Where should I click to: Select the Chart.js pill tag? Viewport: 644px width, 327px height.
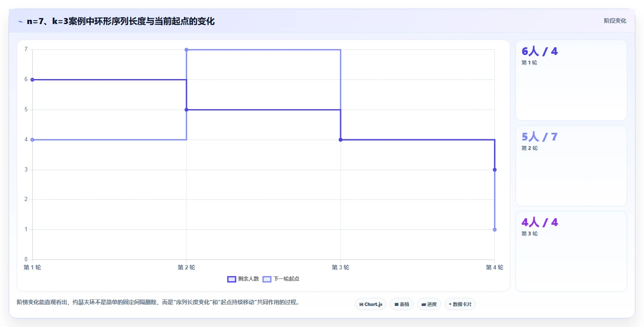point(371,304)
